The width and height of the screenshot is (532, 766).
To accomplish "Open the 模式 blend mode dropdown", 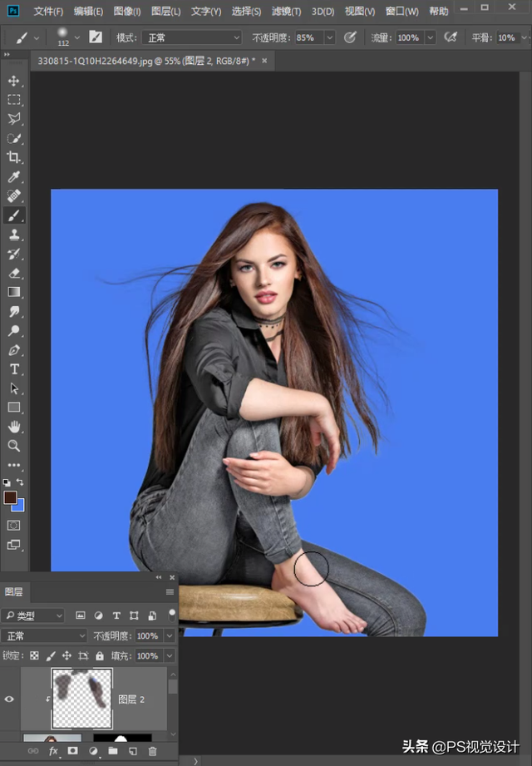I will point(192,37).
